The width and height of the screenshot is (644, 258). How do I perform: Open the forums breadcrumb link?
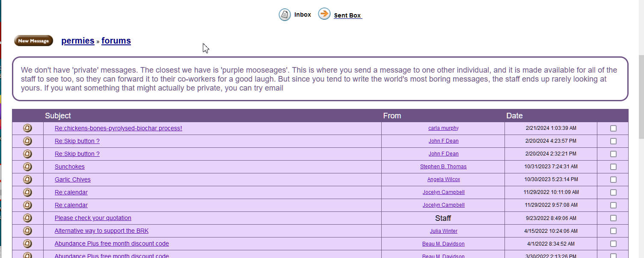pos(116,41)
